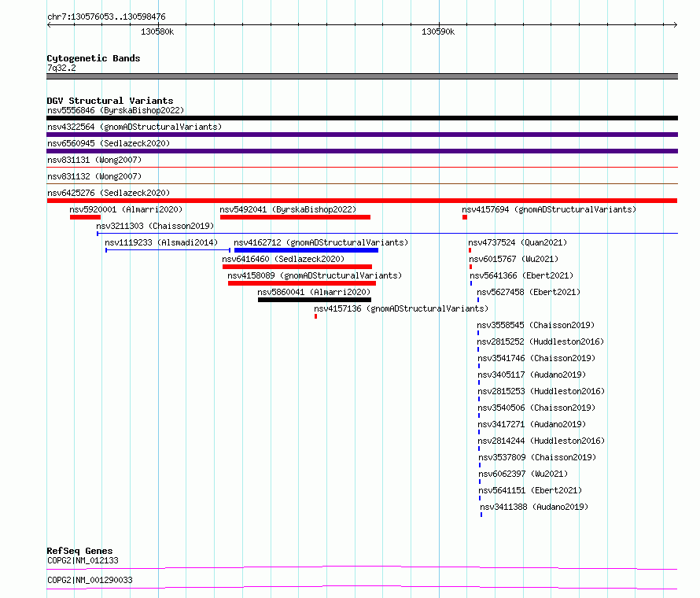700x598 pixels.
Task: Select nsv3411388 (Audano2019) label
Action: [534, 507]
